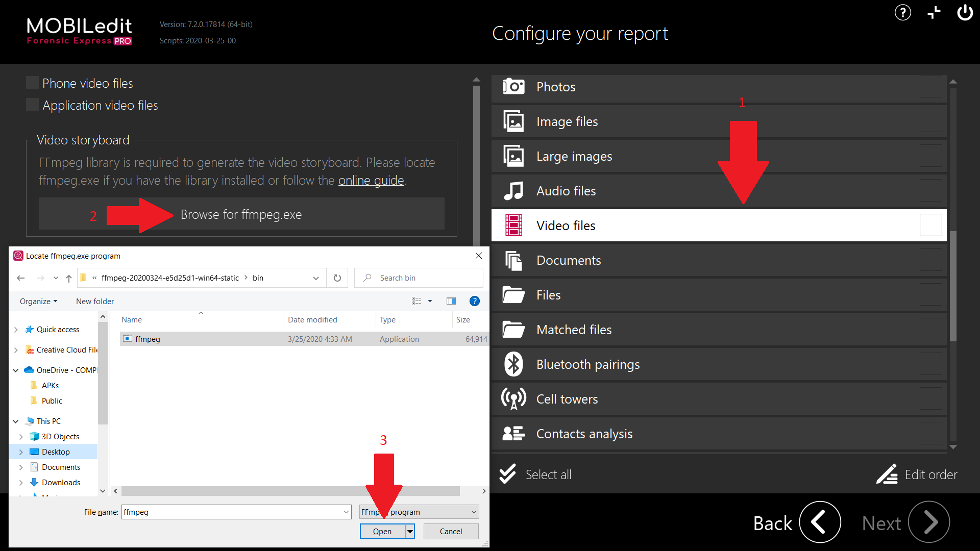This screenshot has width=980, height=551.
Task: Expand the Quick access tree node
Action: 16,330
